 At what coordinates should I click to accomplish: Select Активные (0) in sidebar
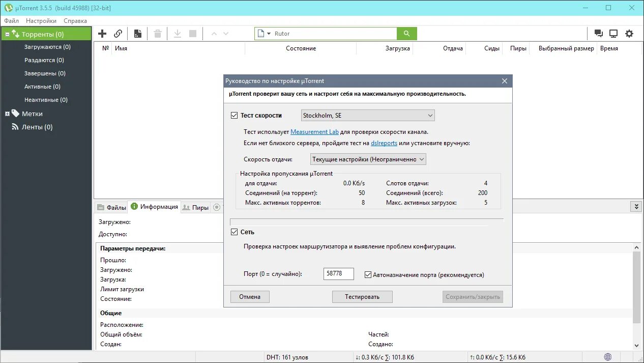[x=42, y=87]
